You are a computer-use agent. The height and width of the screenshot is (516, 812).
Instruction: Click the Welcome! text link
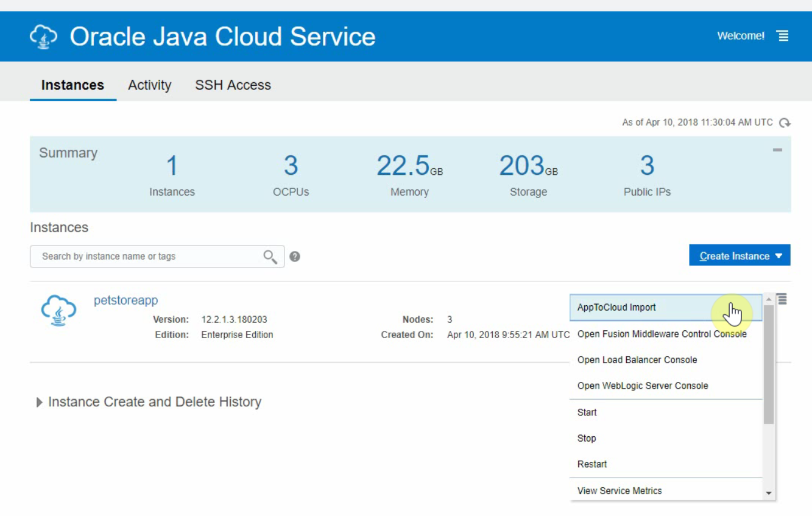(x=741, y=36)
